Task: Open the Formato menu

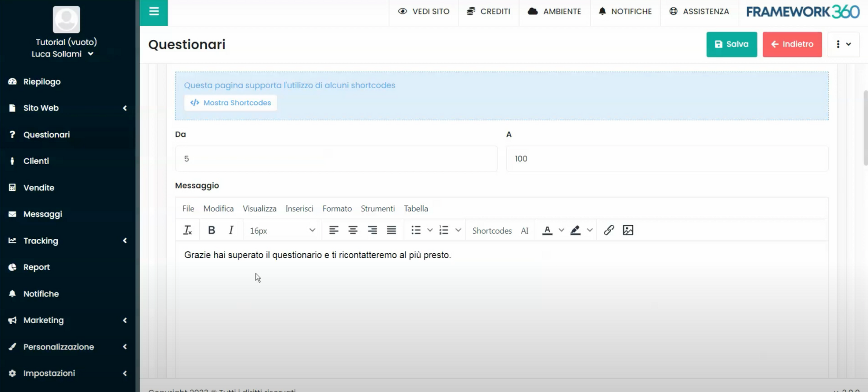Action: [337, 208]
